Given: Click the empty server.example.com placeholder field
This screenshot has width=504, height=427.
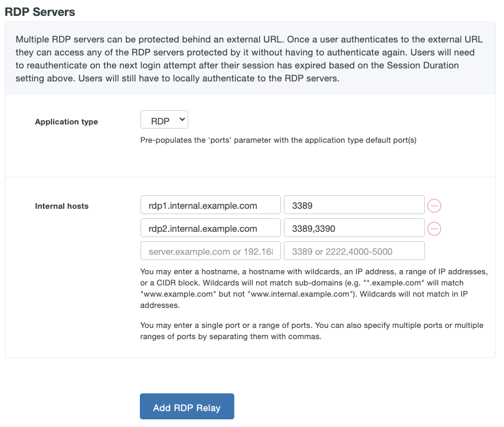Looking at the screenshot, I should (210, 250).
